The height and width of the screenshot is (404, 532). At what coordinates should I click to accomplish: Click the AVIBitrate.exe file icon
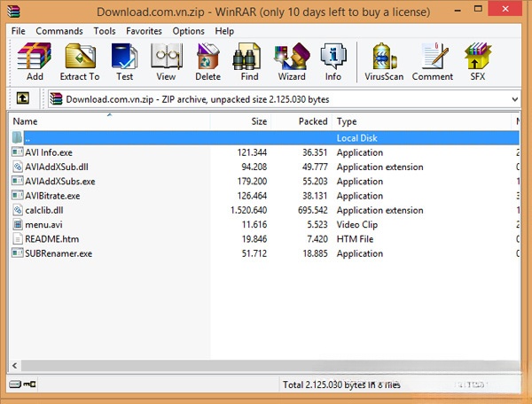click(18, 195)
